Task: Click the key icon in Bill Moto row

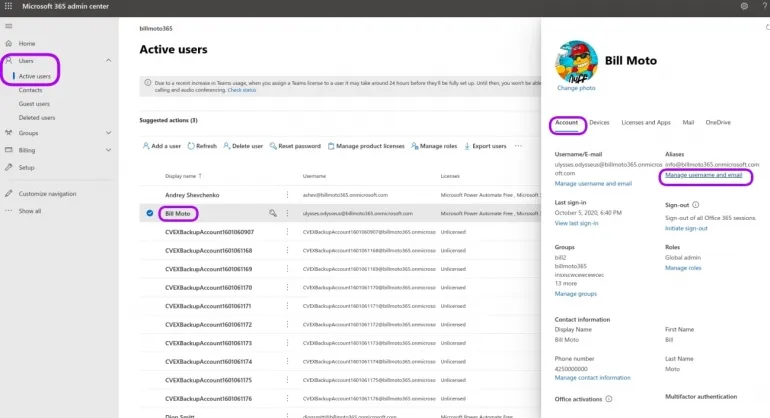Action: pos(273,213)
